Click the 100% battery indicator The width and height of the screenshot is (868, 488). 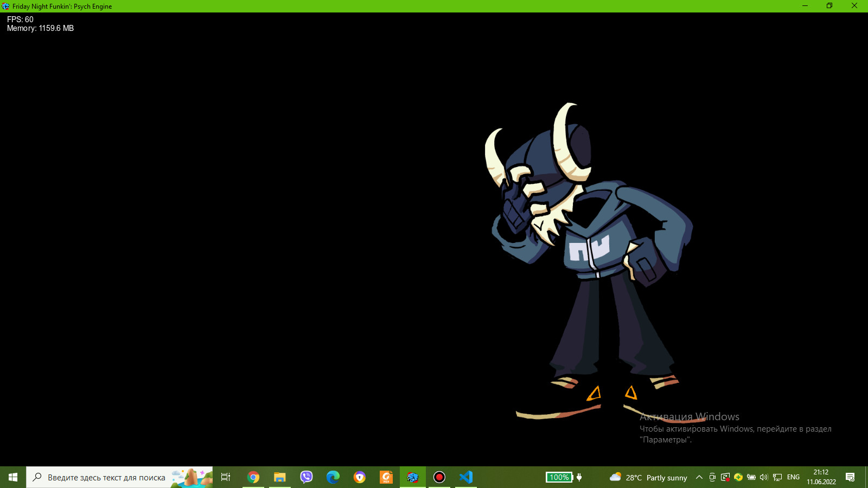point(560,477)
